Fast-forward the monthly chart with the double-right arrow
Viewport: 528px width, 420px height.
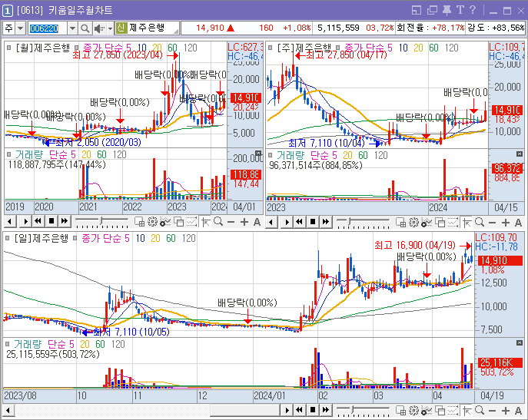click(65, 221)
